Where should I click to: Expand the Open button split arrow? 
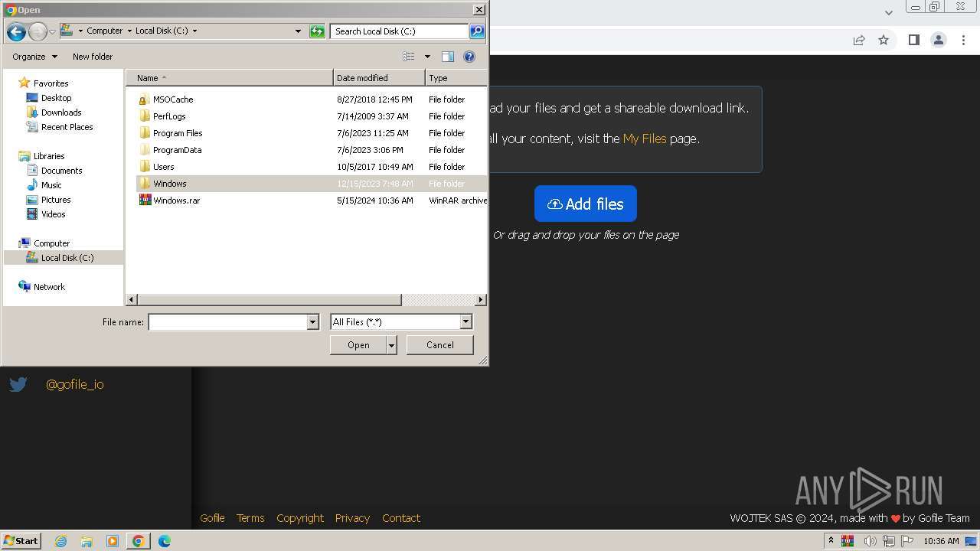391,345
